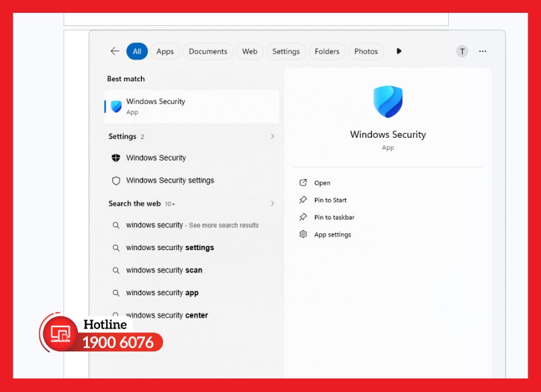Switch to the Web filter tab
The width and height of the screenshot is (541, 392).
click(x=250, y=51)
